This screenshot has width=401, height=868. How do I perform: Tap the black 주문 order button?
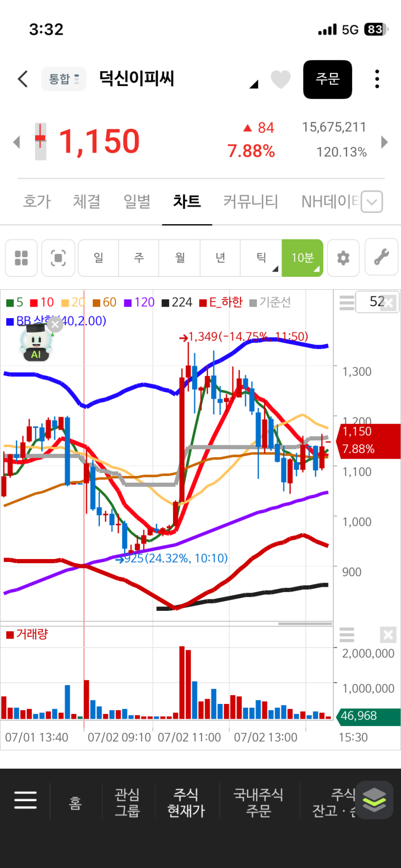click(x=328, y=80)
